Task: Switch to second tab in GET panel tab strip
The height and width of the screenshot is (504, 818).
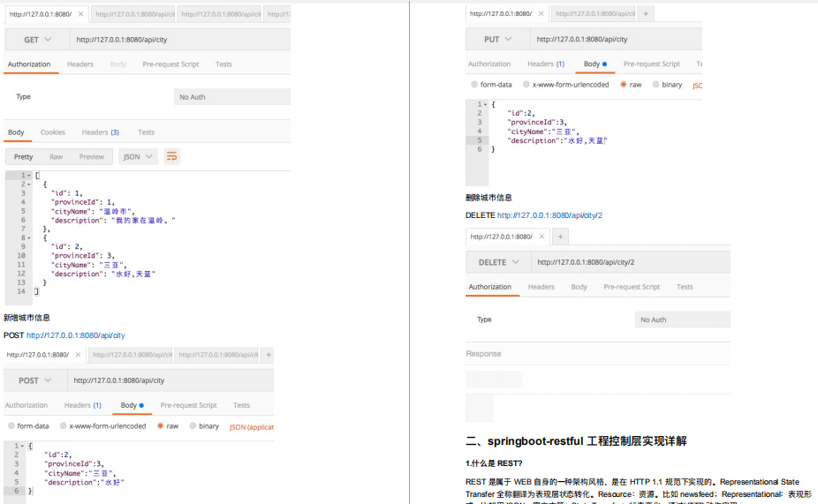Action: point(134,14)
